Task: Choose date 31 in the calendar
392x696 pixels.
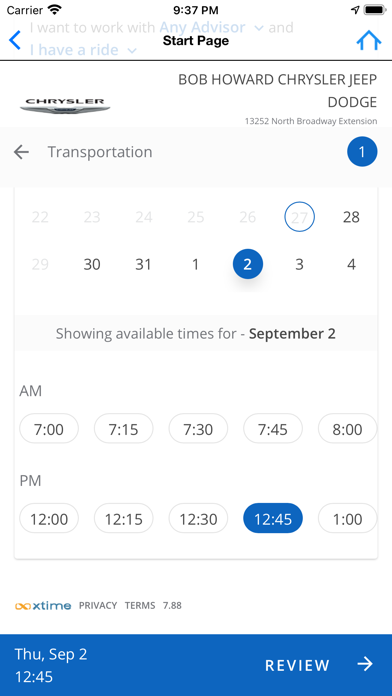Action: (143, 265)
